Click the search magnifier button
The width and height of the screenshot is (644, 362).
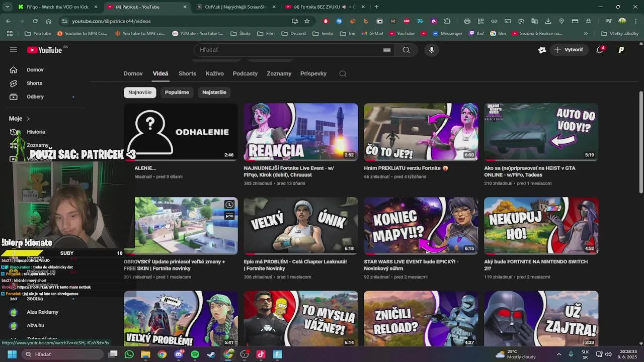pos(406,50)
